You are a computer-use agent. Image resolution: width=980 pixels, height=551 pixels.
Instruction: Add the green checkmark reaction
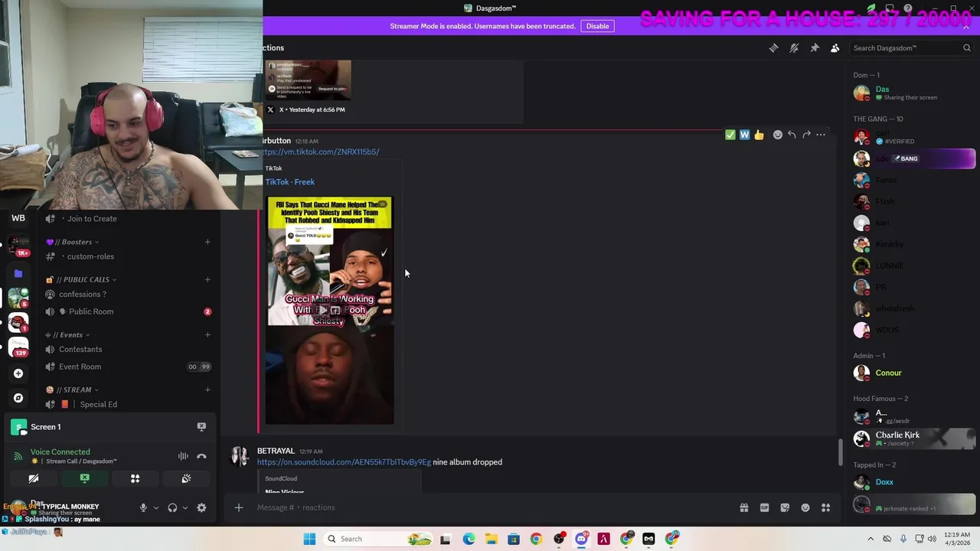[x=730, y=135]
